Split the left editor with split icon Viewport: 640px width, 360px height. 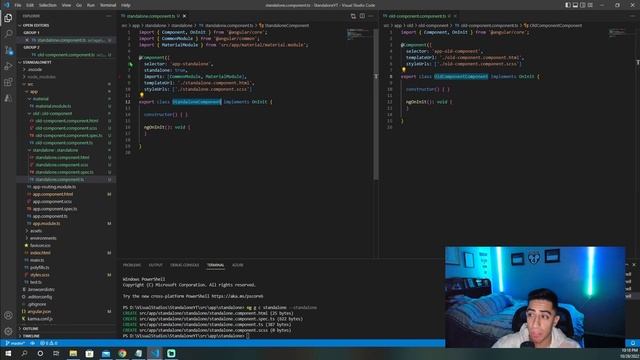[x=362, y=16]
